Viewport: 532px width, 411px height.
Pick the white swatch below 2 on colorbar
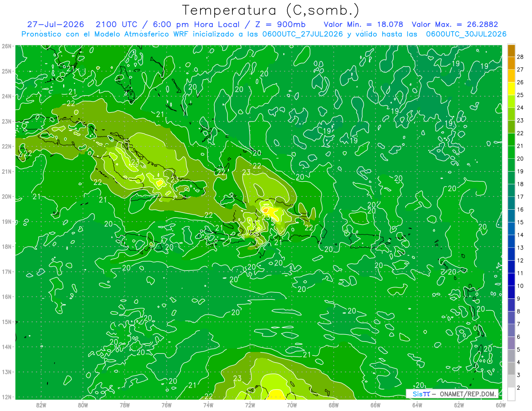point(511,394)
